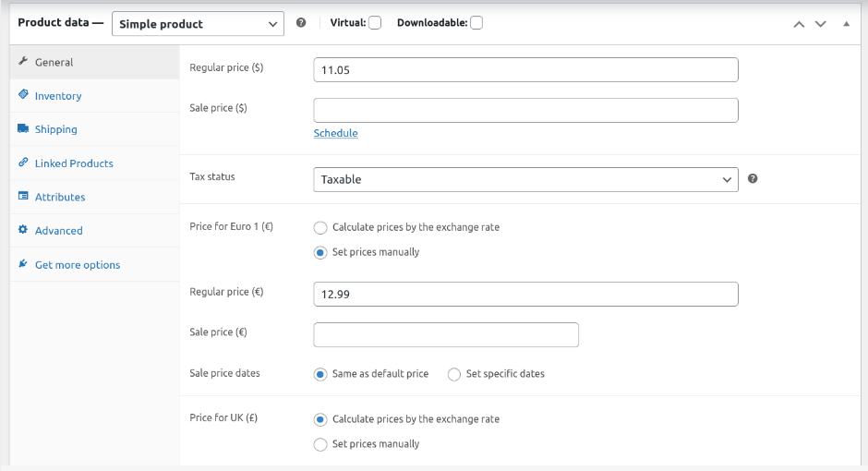Open the Simple product type dropdown
The image size is (868, 471).
198,24
